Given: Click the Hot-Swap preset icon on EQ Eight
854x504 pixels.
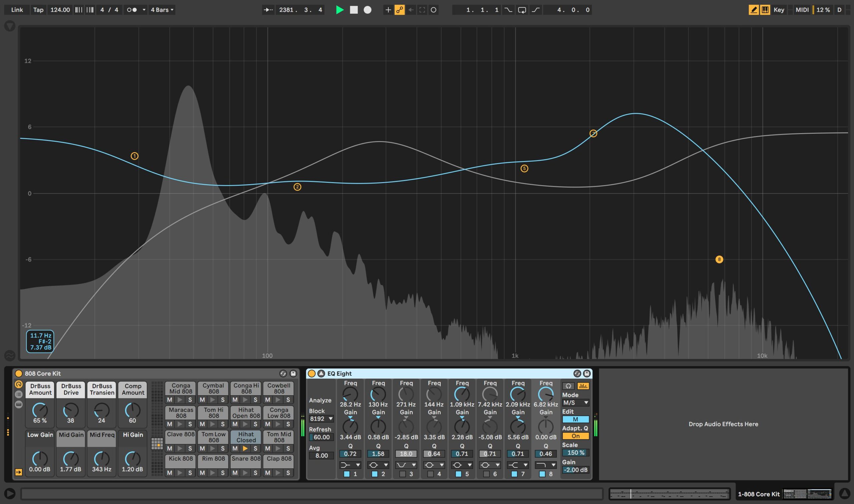Looking at the screenshot, I should (577, 373).
